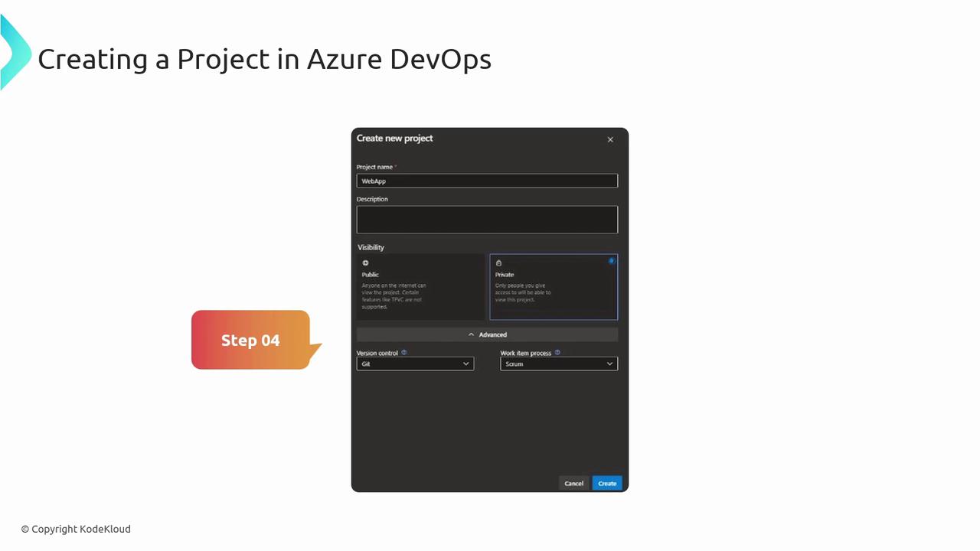Cancel the new project creation

click(574, 483)
